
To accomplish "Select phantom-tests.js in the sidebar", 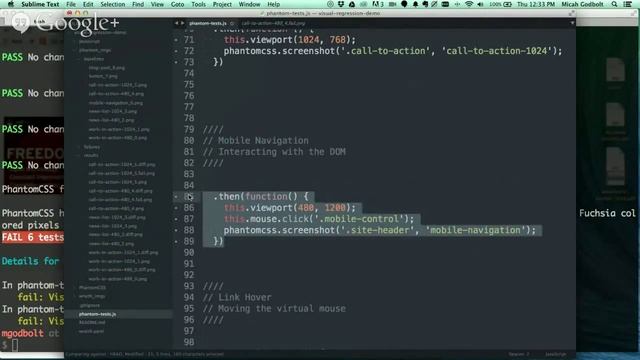I will pyautogui.click(x=98, y=314).
